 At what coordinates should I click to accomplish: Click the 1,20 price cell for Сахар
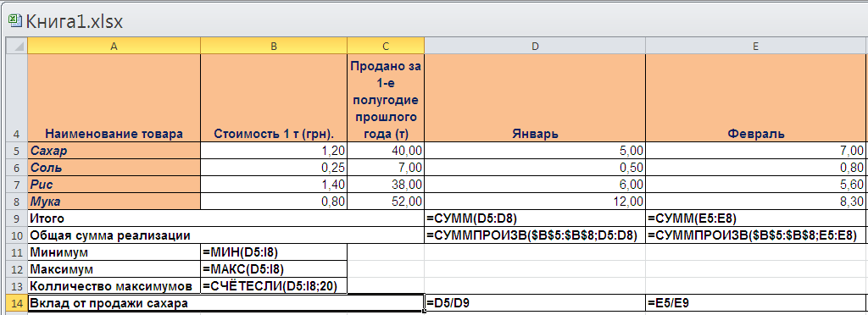point(274,150)
